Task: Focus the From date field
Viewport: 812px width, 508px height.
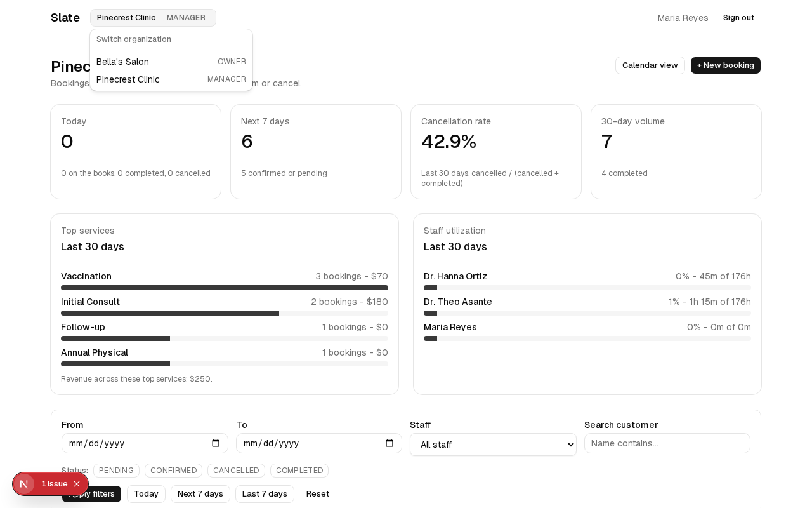Action: tap(145, 443)
